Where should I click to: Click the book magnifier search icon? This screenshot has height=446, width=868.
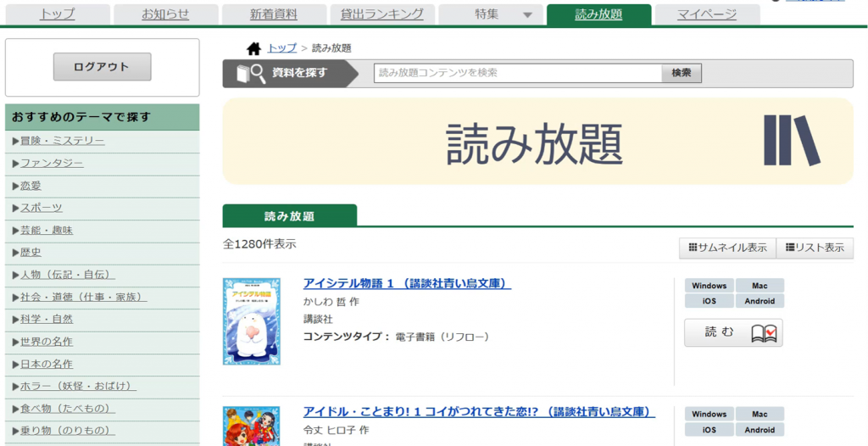(251, 73)
